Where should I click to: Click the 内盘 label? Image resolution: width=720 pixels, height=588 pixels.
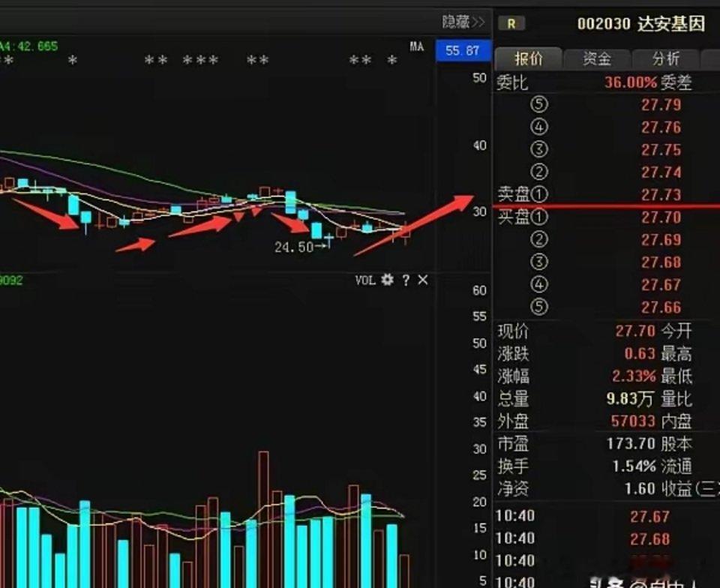pos(676,421)
